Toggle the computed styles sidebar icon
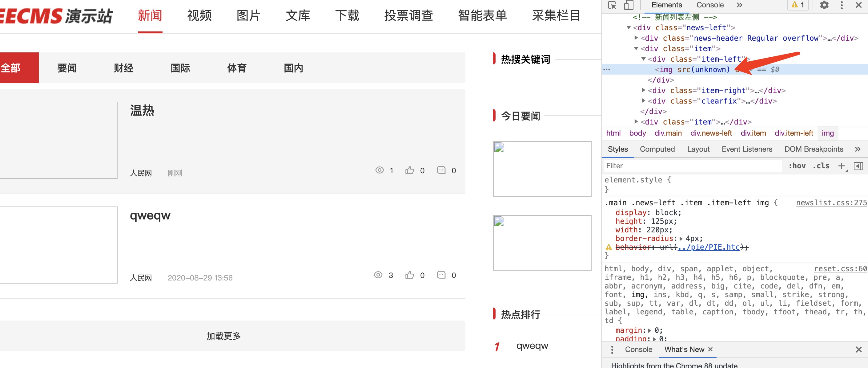Viewport: 868px width, 368px height. tap(858, 166)
